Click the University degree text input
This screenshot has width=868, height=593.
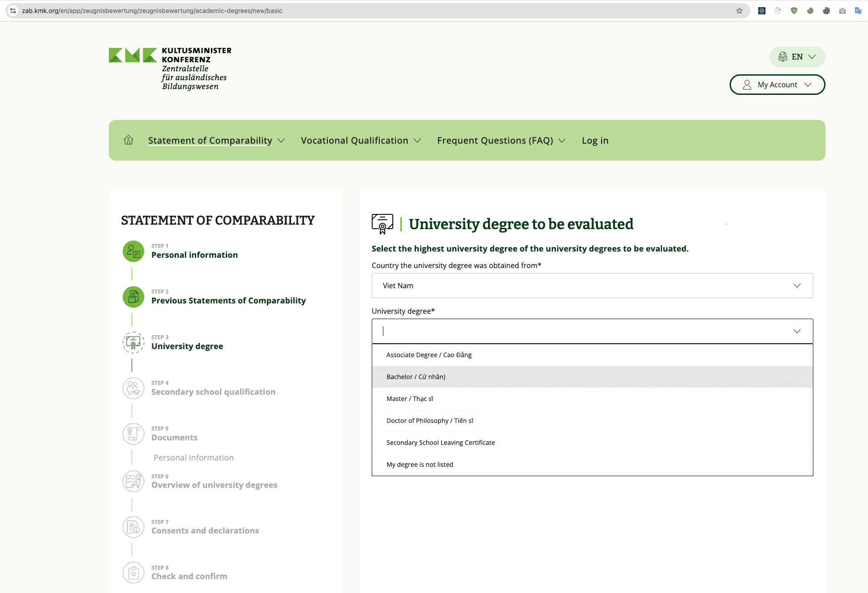[582, 331]
